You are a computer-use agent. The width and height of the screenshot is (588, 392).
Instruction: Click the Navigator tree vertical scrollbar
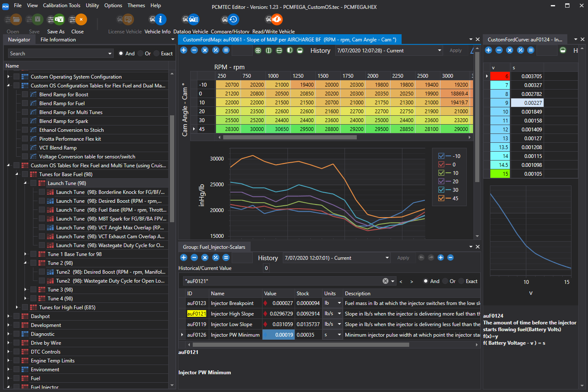(x=172, y=169)
